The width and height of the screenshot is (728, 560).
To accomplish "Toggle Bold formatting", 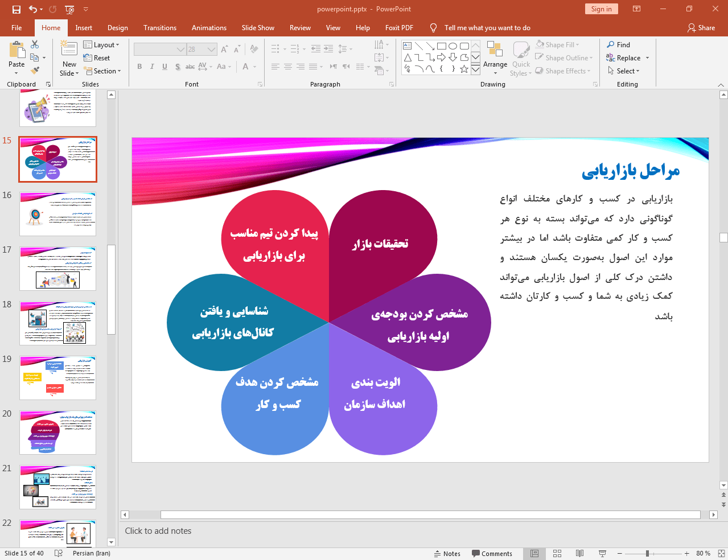I will click(139, 67).
